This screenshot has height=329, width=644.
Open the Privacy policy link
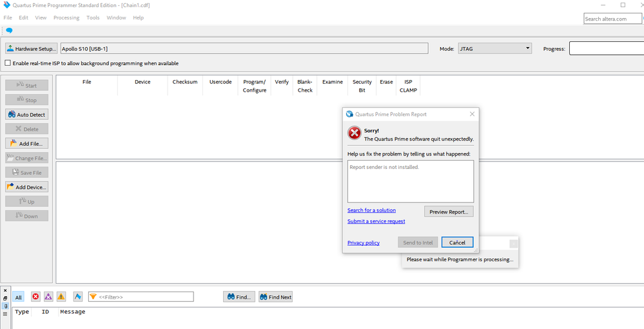tap(364, 243)
